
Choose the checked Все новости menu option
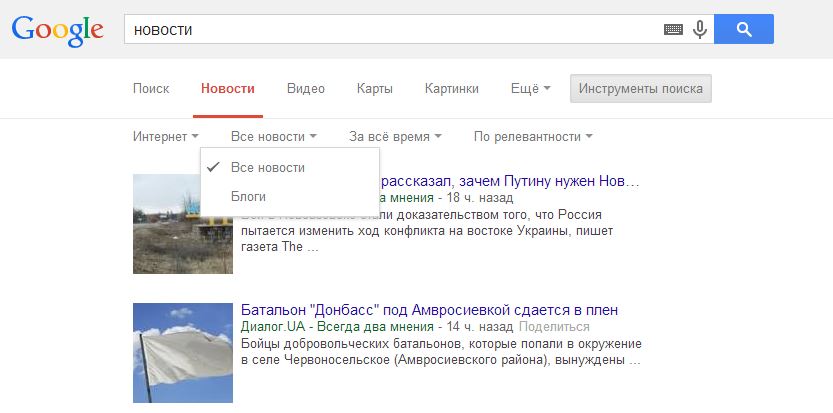coord(267,167)
